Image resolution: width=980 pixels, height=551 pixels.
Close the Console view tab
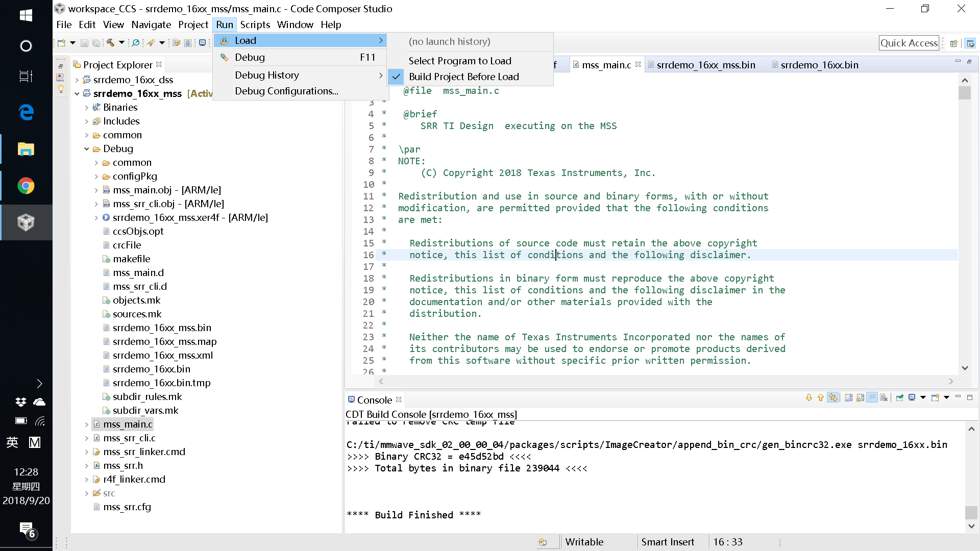pos(399,399)
